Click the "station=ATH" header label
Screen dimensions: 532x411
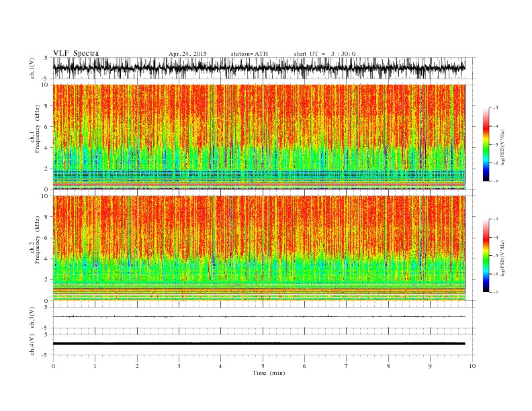click(249, 54)
